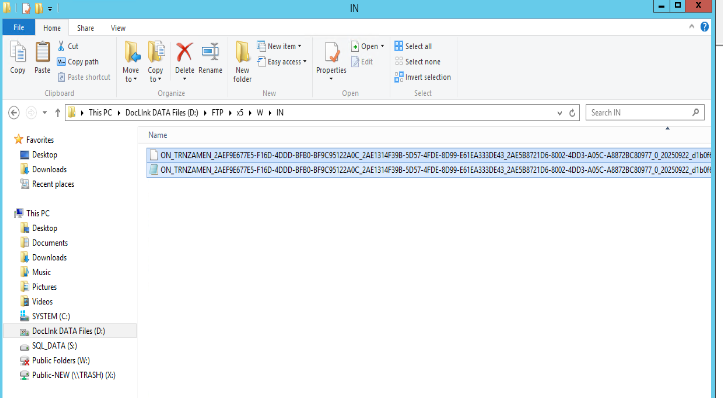
Task: Click DocLink DATA Files (D:) breadcrumb
Action: (x=162, y=113)
